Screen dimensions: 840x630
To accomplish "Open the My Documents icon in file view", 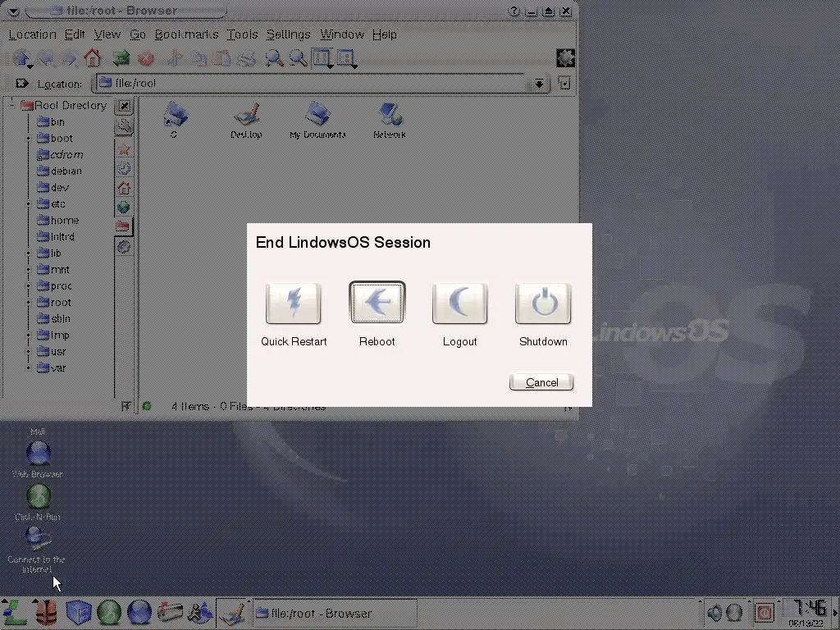I will click(317, 121).
